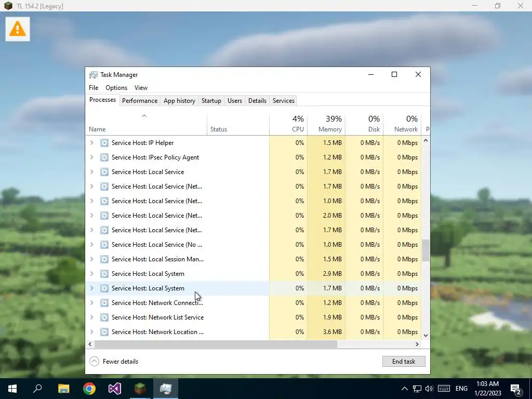
Task: Click the horizontal scrollbar thumb
Action: pos(216,344)
